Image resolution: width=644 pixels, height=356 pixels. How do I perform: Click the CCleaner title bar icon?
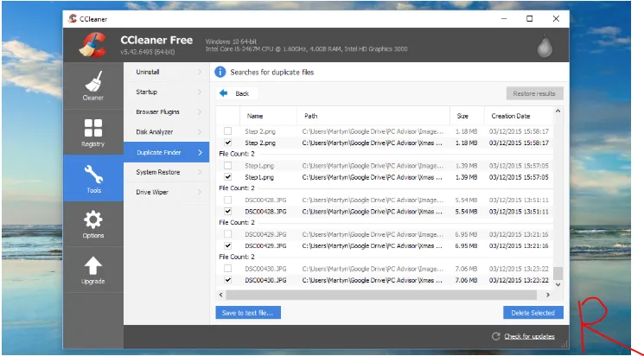pos(73,18)
